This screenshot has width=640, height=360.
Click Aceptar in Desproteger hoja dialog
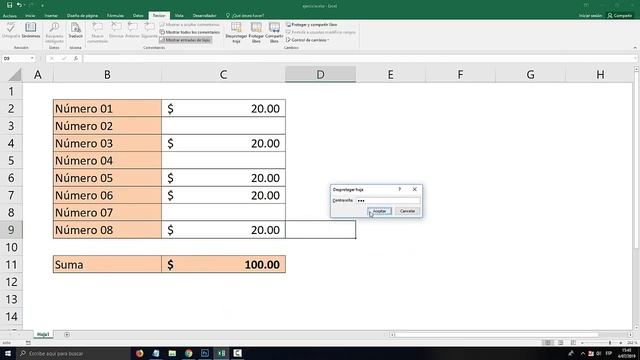point(380,211)
